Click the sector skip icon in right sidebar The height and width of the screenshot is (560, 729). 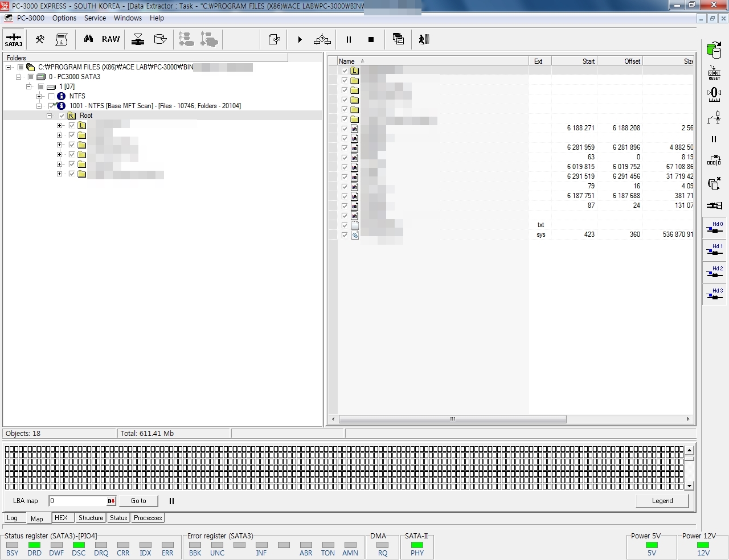[714, 160]
